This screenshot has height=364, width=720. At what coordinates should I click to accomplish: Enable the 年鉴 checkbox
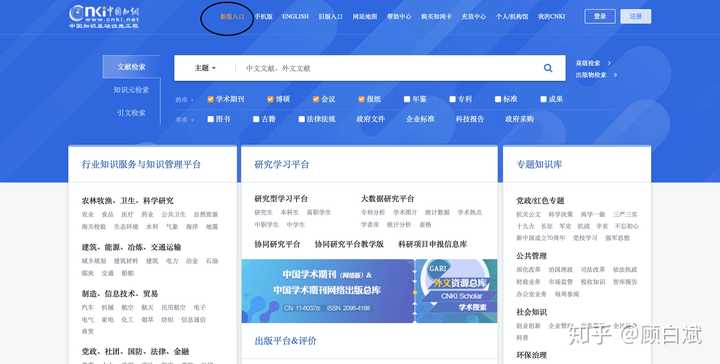tap(407, 99)
